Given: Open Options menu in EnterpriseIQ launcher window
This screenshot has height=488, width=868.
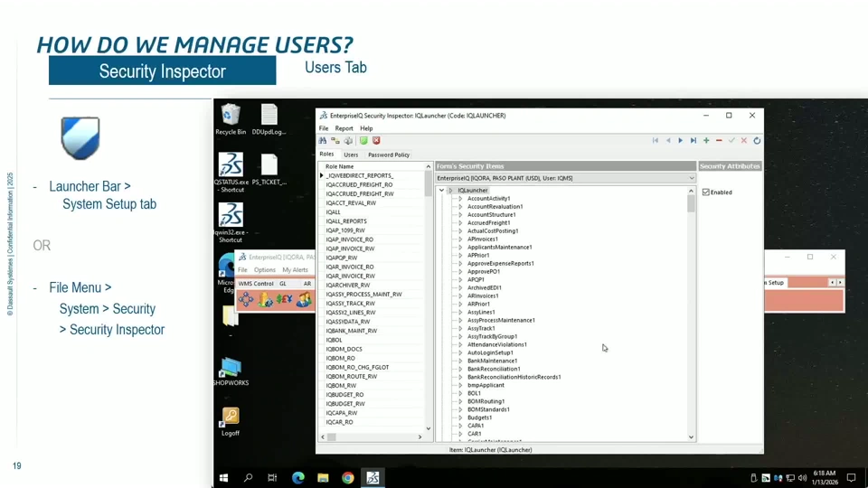Looking at the screenshot, I should 265,270.
